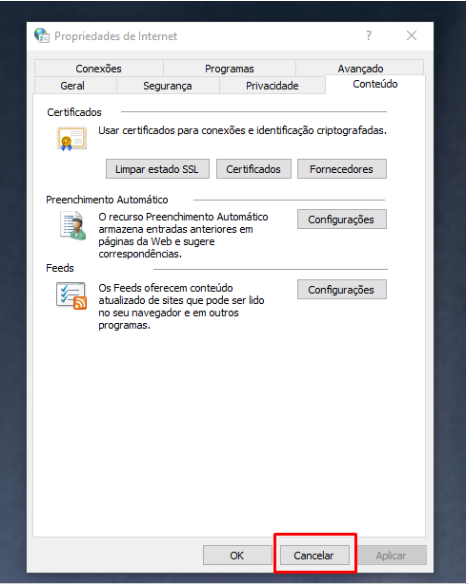Click the help question mark icon
Screen dimensions: 468x585
[x=369, y=36]
